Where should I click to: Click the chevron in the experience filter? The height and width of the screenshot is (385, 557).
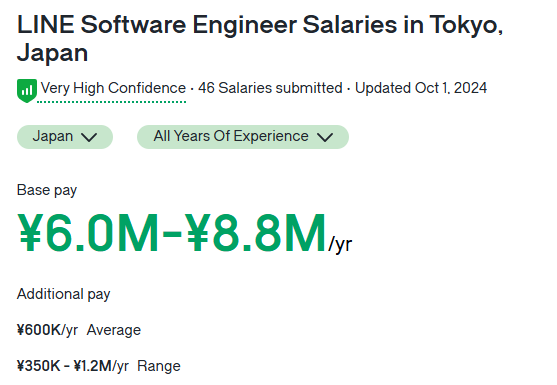point(325,137)
